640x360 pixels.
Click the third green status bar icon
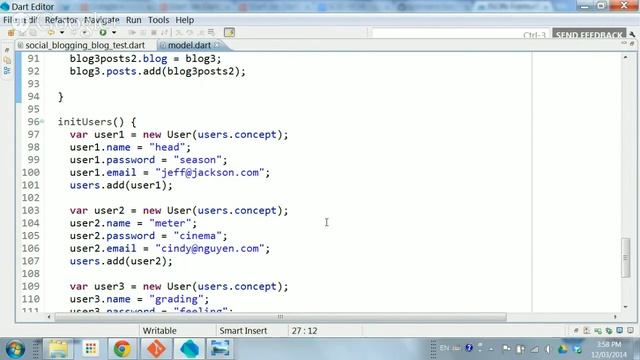coord(598,331)
